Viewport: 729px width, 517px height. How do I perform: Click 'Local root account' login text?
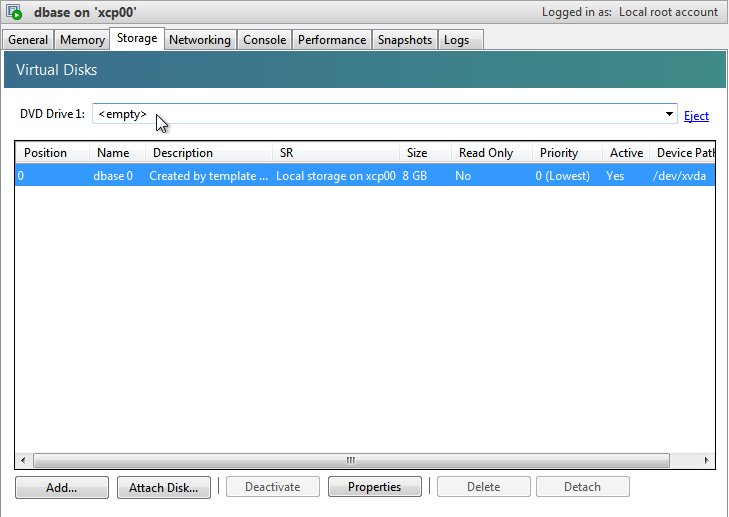[669, 12]
